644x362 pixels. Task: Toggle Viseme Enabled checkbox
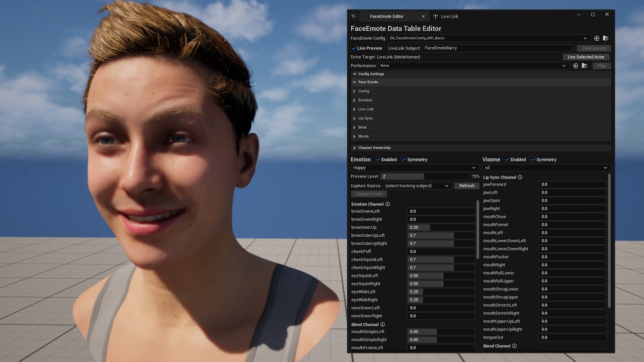point(507,159)
